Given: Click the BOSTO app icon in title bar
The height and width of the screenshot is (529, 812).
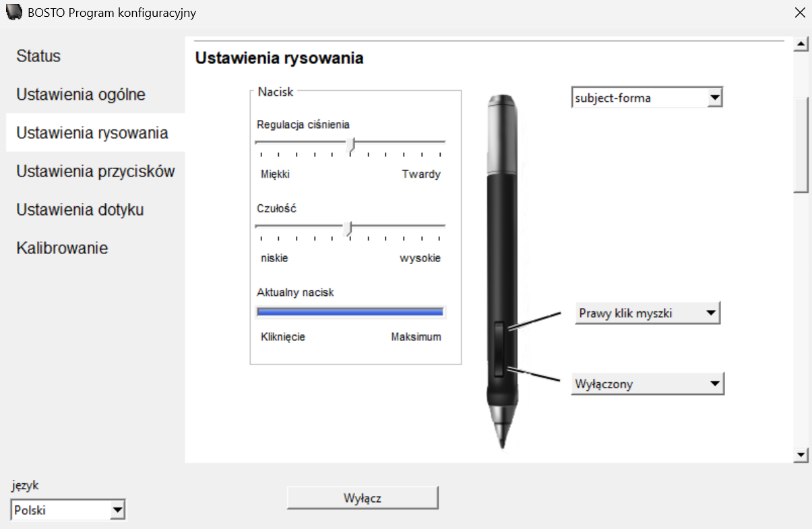Looking at the screenshot, I should pyautogui.click(x=14, y=12).
